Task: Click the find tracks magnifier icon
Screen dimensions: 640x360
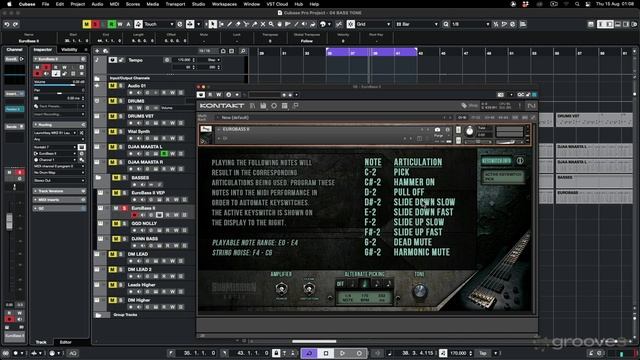Action: [x=243, y=51]
